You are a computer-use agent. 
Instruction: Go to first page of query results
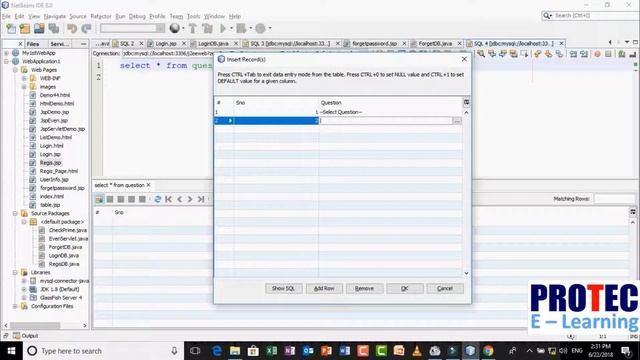[x=169, y=199]
